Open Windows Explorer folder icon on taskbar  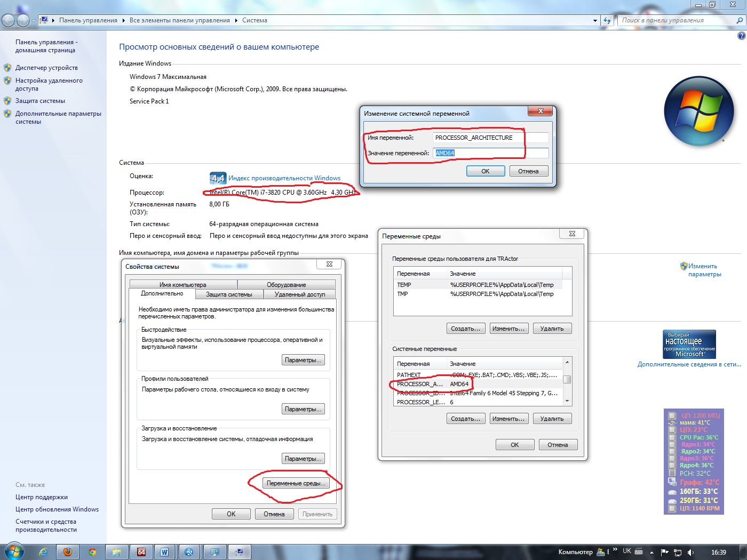117,552
